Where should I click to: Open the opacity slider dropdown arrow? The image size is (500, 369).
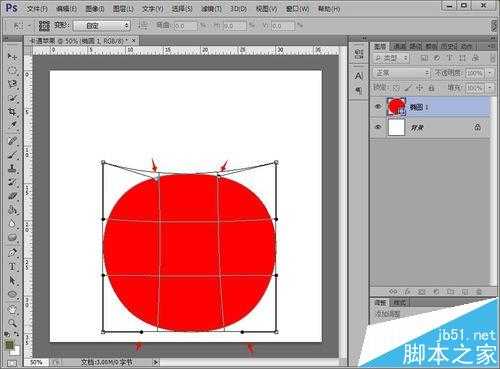[x=490, y=73]
